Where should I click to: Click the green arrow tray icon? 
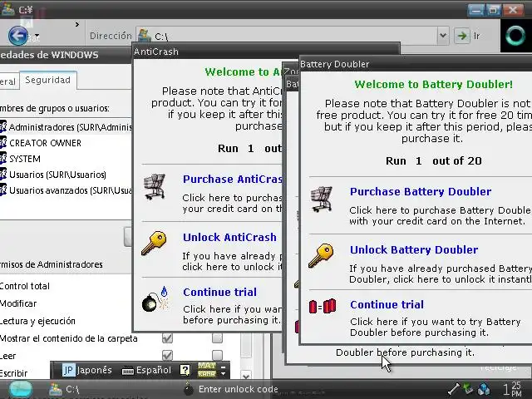[469, 388]
